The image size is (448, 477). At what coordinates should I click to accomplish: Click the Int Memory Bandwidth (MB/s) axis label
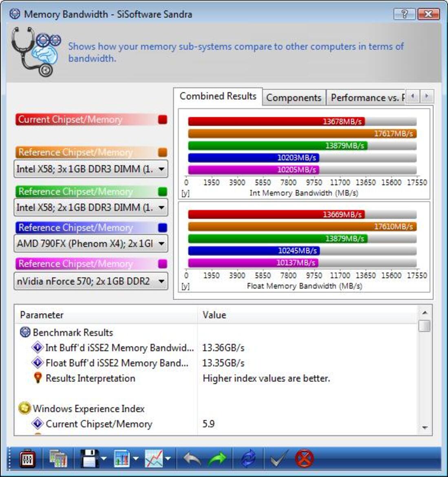coord(304,193)
